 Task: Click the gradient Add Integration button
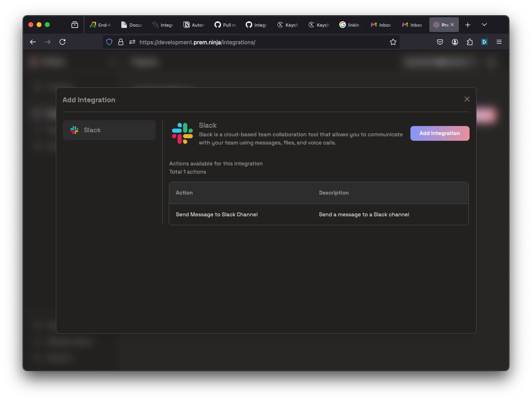click(x=440, y=133)
